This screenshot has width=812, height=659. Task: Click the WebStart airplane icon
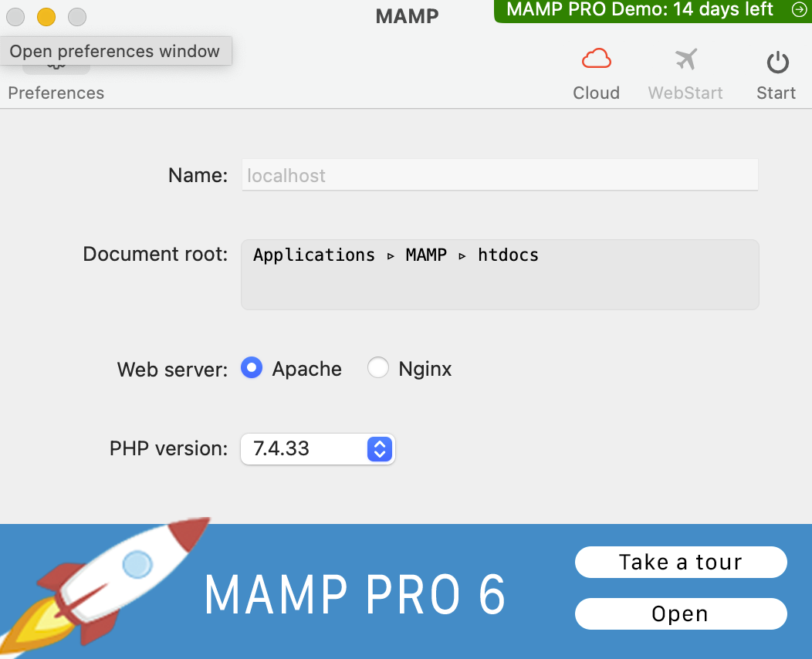[685, 59]
